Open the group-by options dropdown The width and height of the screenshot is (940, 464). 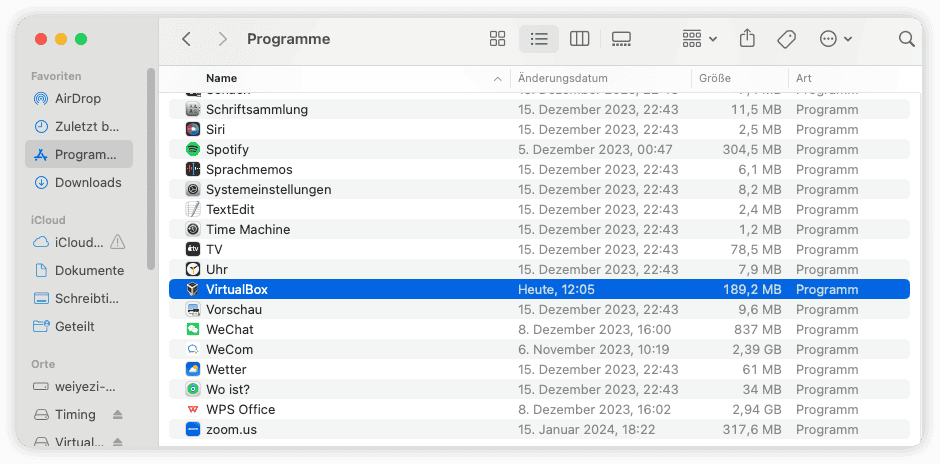[700, 39]
